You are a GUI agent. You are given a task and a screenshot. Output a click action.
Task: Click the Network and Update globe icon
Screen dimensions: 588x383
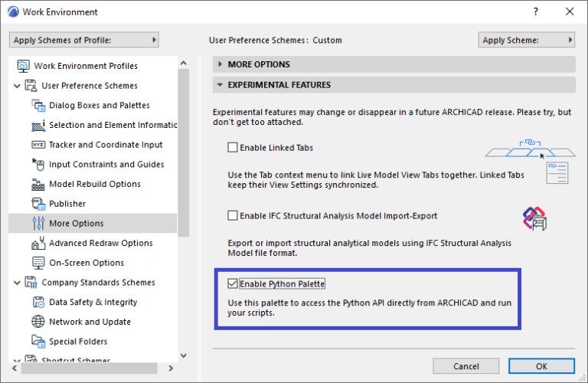pyautogui.click(x=38, y=322)
